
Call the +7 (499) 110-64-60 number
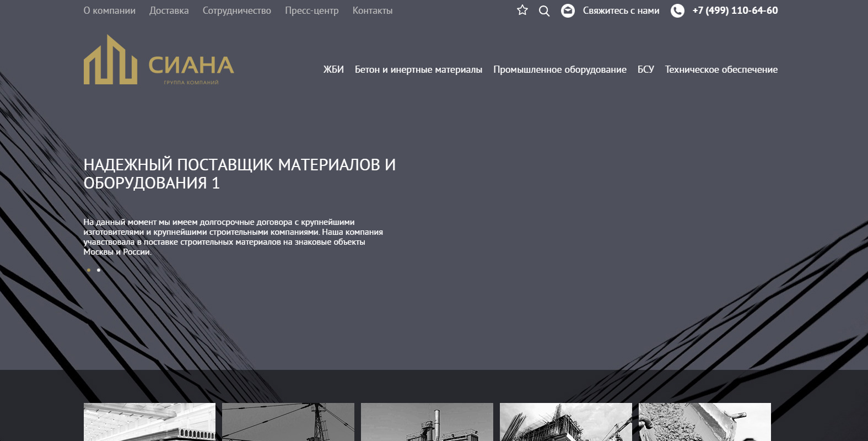pos(735,10)
